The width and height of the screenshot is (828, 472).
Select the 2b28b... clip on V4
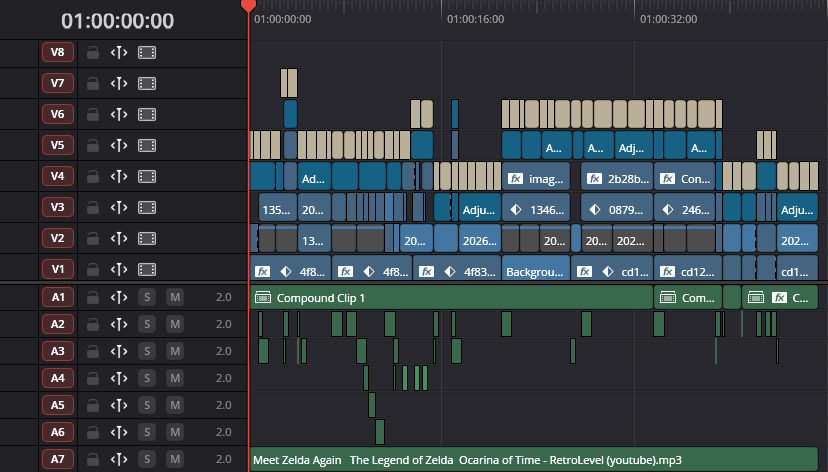617,176
